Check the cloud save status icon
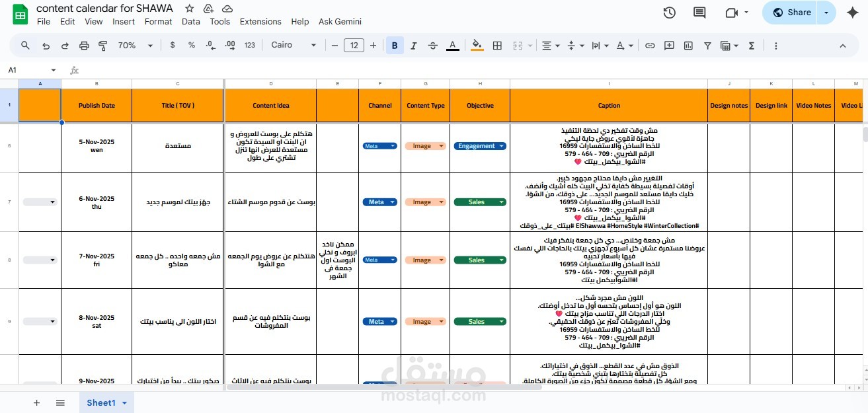 coord(227,9)
